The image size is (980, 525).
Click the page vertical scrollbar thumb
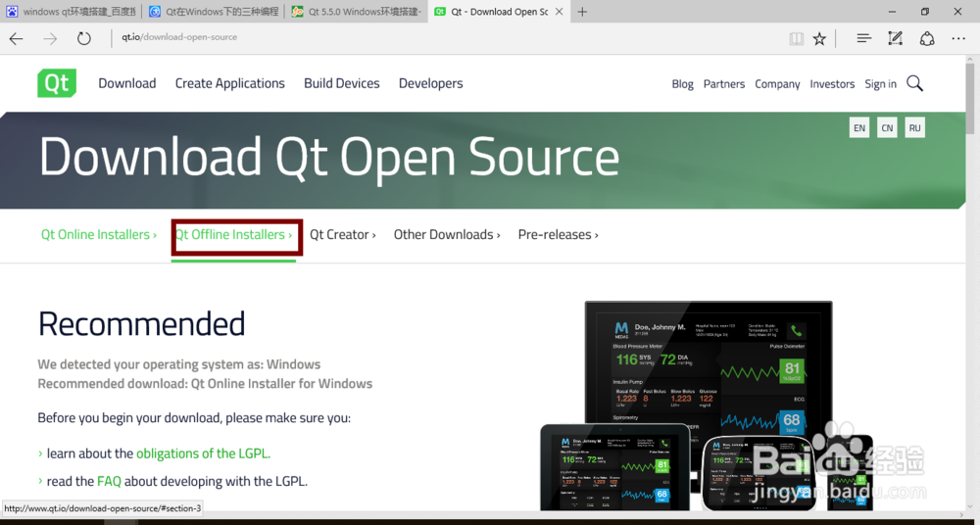tap(970, 97)
